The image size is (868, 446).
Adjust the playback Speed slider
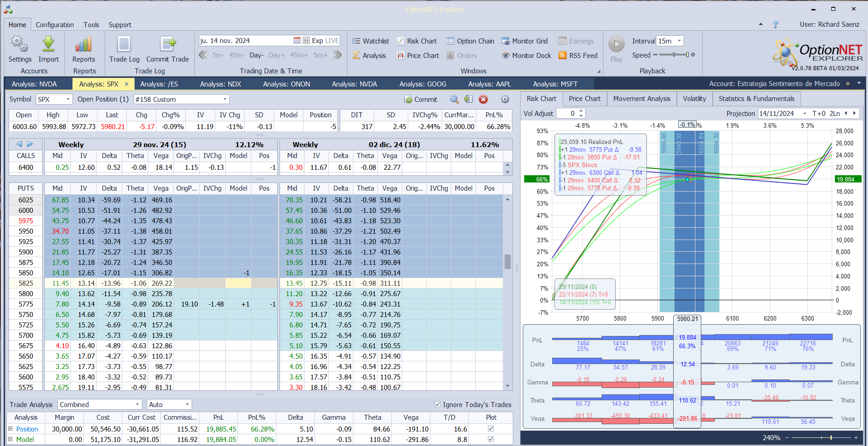coord(674,55)
